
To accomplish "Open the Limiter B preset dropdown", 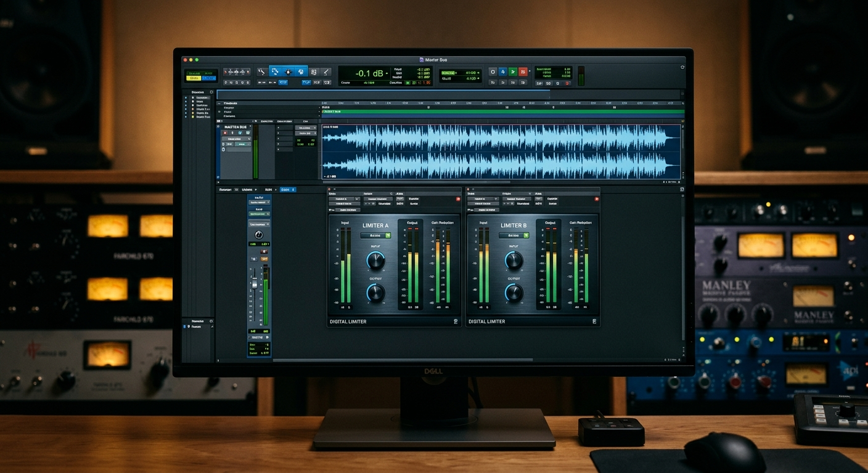I will pyautogui.click(x=514, y=235).
